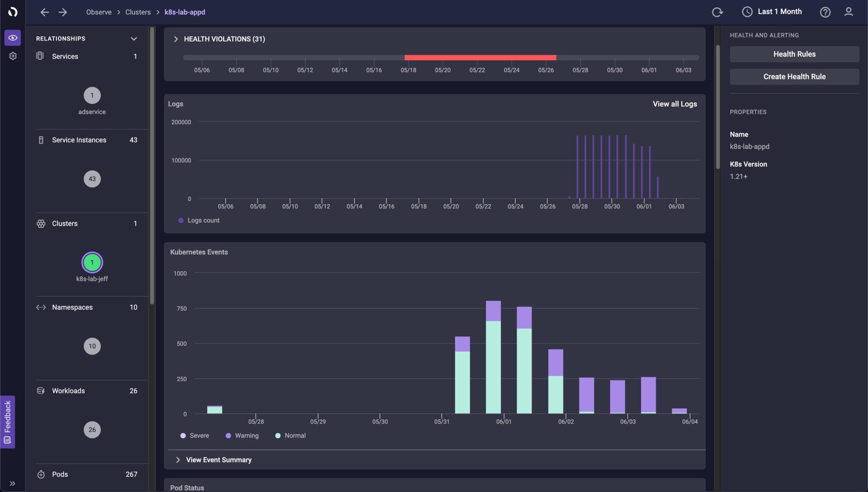Click the Pods icon in Relationships panel
Image resolution: width=868 pixels, height=492 pixels.
[x=42, y=474]
